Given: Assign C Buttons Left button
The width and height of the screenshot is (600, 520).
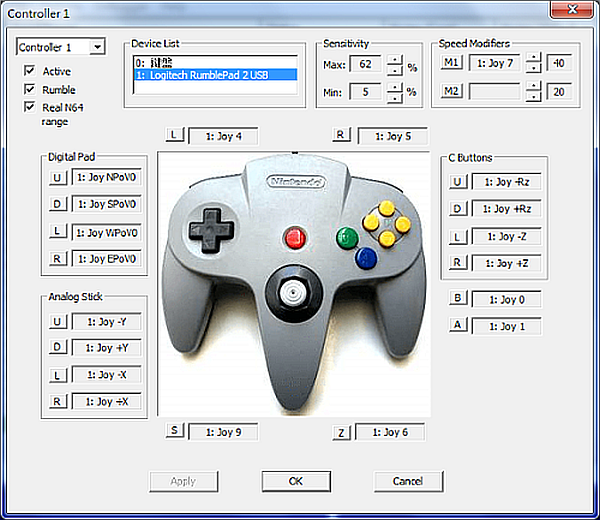Looking at the screenshot, I should click(458, 237).
